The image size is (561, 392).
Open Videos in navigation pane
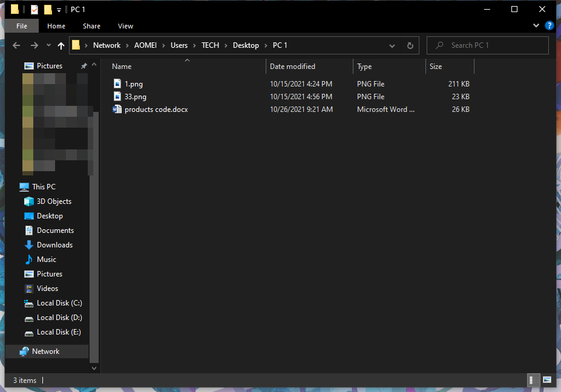[47, 289]
